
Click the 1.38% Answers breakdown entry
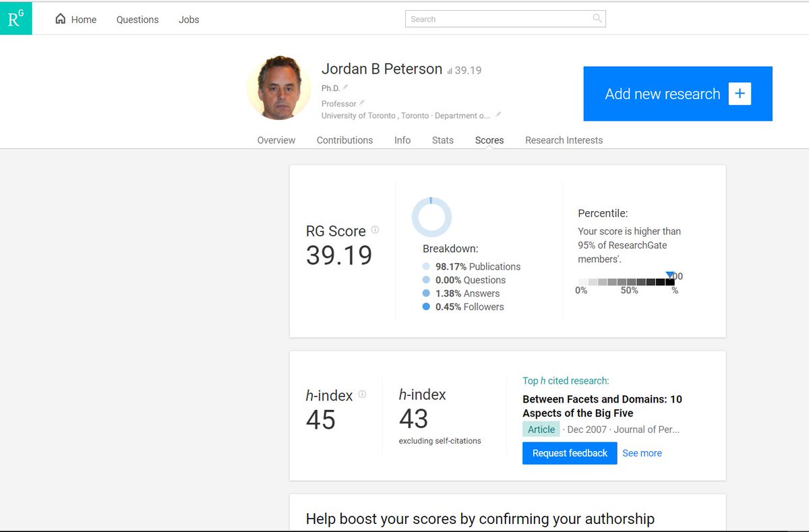point(468,293)
